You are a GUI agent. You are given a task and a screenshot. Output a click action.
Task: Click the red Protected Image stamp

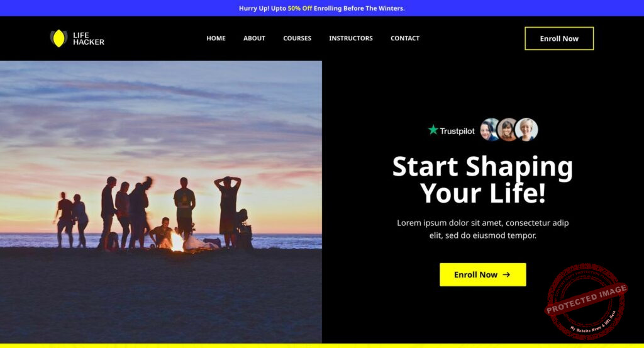586,301
